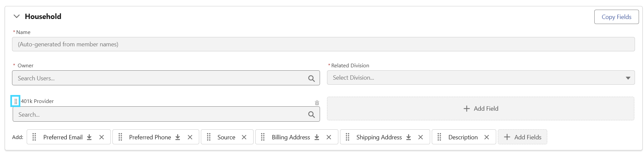644x152 pixels.
Task: Remove the Source chip
Action: coord(244,137)
